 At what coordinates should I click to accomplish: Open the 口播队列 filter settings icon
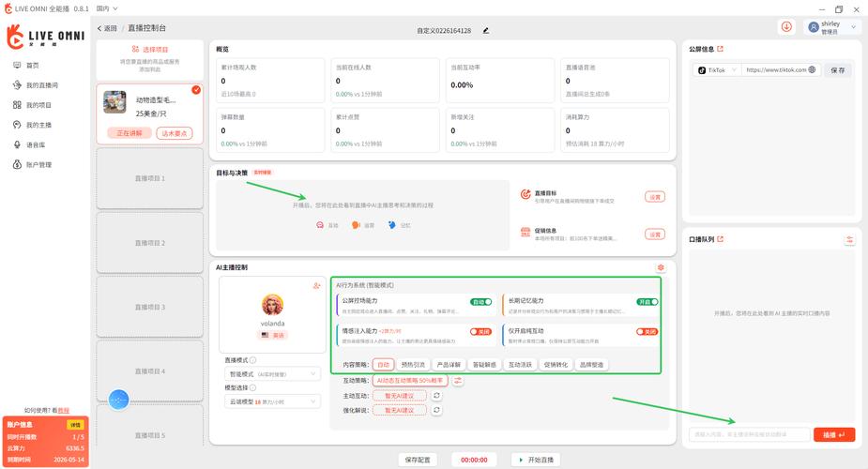pyautogui.click(x=849, y=240)
